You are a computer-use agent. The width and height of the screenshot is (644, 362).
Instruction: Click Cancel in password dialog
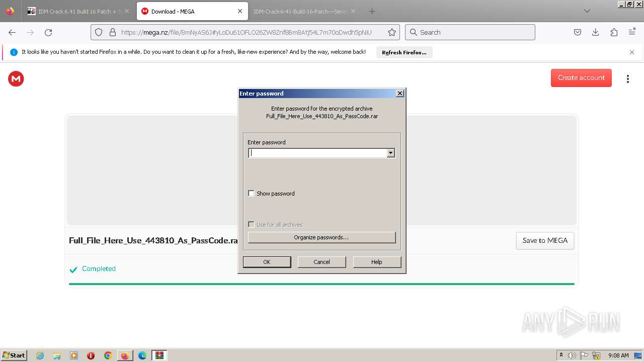tap(322, 262)
